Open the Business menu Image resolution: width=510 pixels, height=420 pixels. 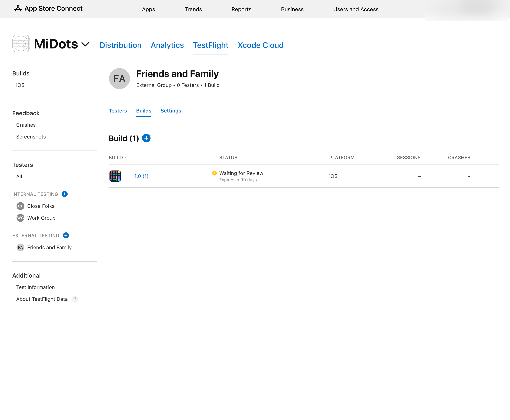click(x=292, y=9)
